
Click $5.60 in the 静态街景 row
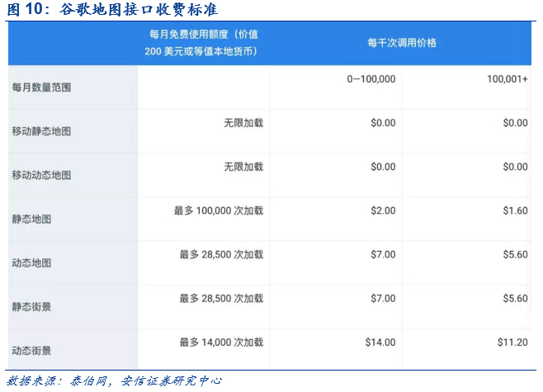pyautogui.click(x=515, y=299)
